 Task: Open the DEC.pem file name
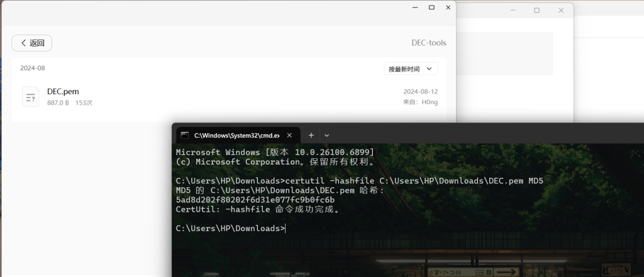tap(63, 91)
